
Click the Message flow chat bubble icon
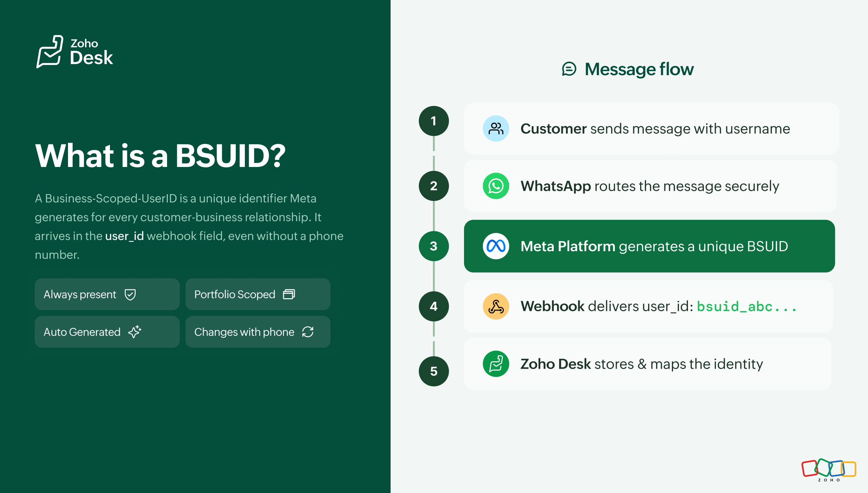pos(569,69)
